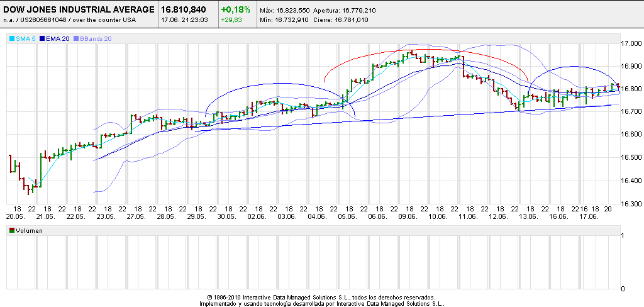Click the 27.05. date axis label

(136, 216)
